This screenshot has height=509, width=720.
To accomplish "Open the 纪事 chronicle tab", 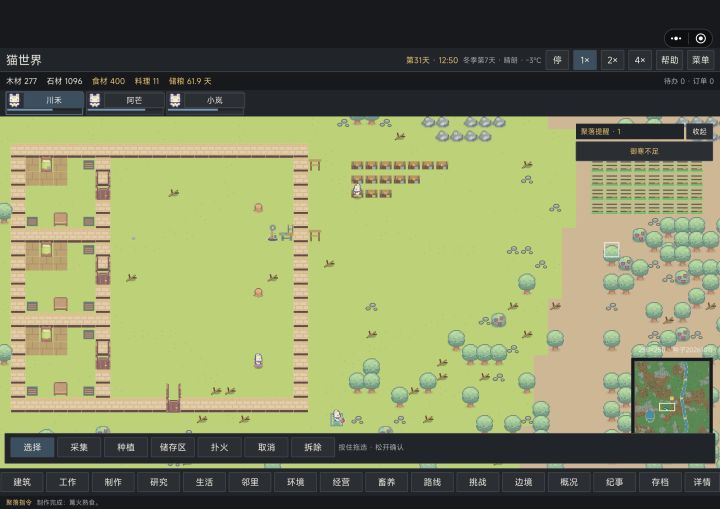I will click(x=614, y=482).
